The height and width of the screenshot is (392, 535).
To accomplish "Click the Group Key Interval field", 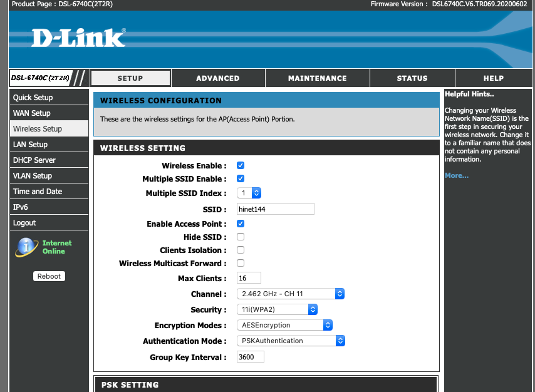I will pos(250,357).
